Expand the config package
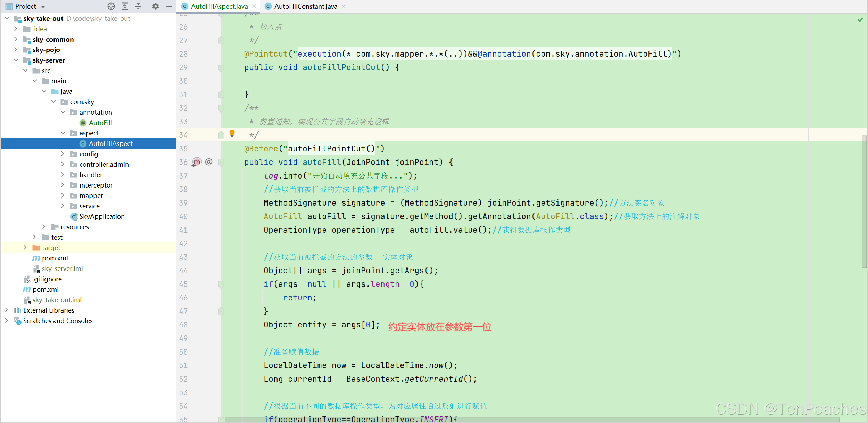Image resolution: width=868 pixels, height=423 pixels. pos(63,154)
